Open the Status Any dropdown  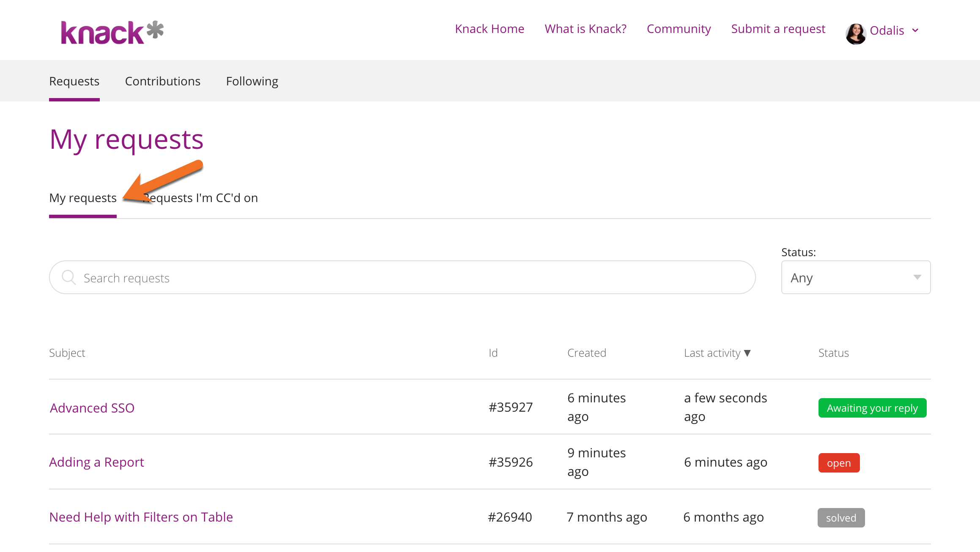click(855, 277)
